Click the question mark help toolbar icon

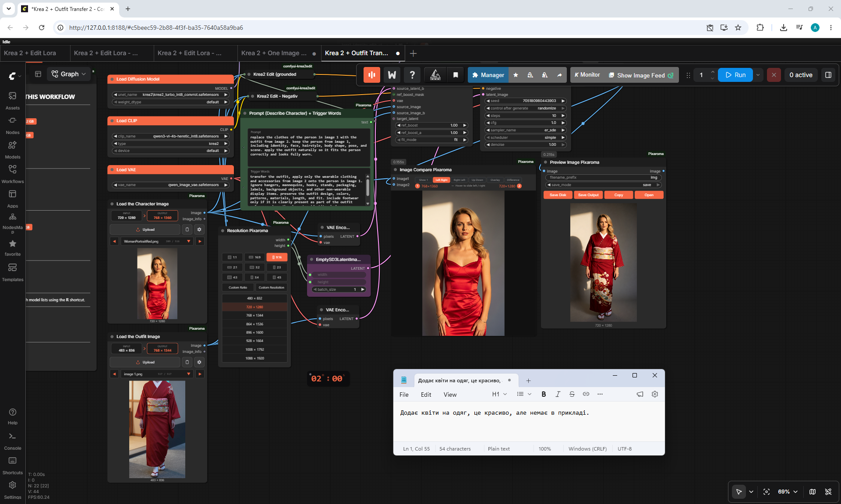tap(412, 75)
